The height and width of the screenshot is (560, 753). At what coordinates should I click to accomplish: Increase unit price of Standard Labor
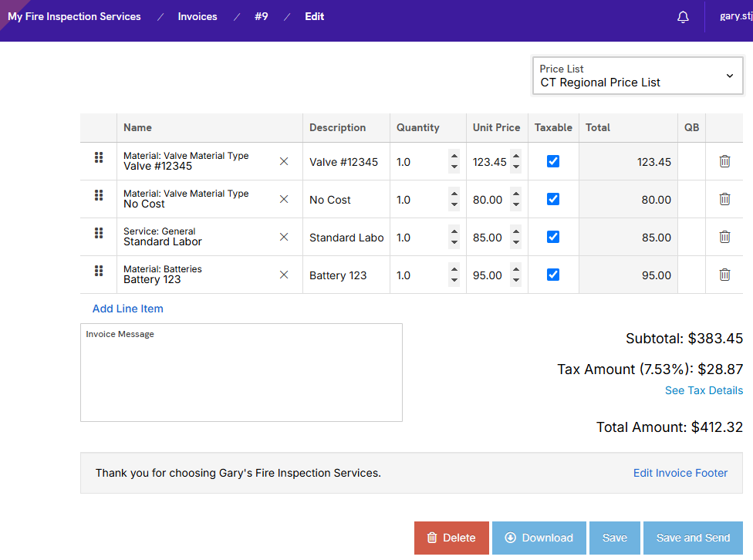[516, 231]
